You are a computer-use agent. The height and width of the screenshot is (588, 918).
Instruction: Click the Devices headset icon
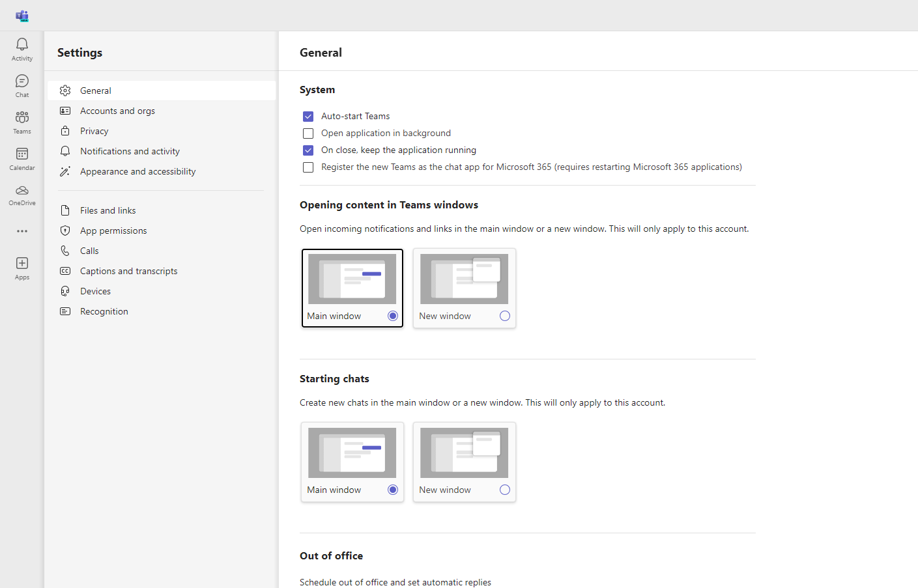pos(65,291)
